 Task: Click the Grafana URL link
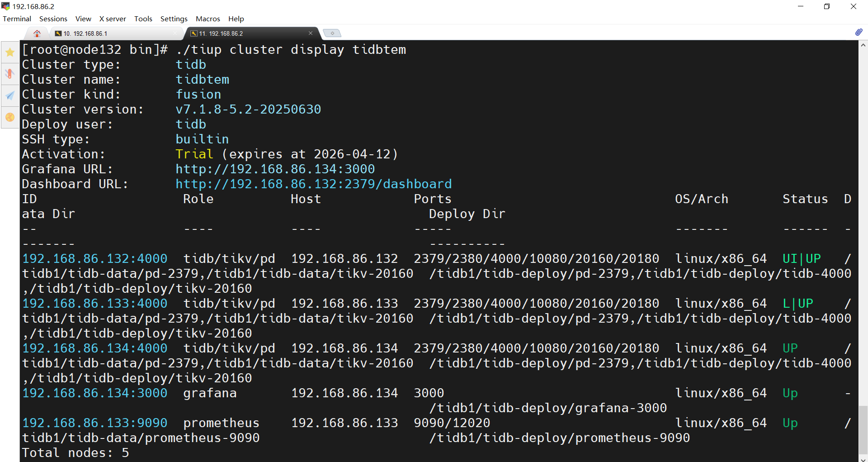pos(275,169)
